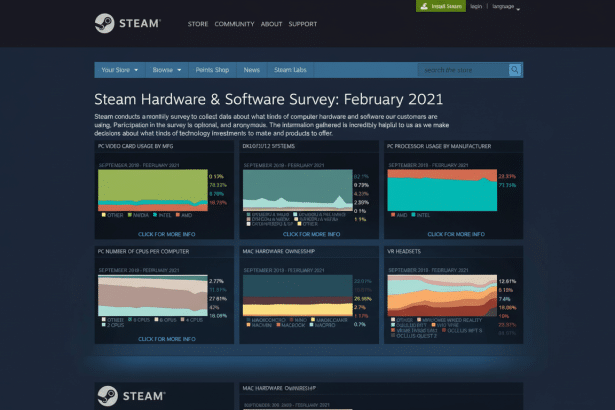Click the AMD legend swatch in processor chart
This screenshot has height=410, width=615.
click(393, 215)
